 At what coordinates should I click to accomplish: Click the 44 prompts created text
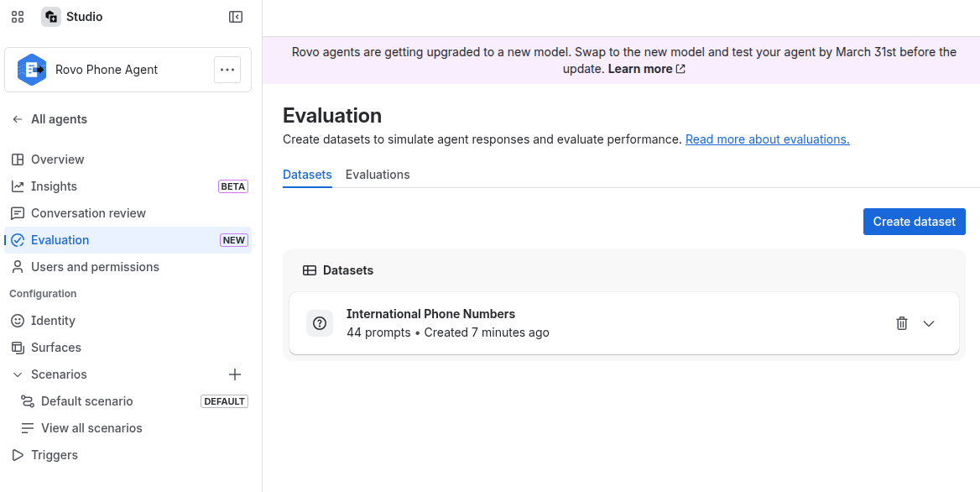(x=447, y=332)
